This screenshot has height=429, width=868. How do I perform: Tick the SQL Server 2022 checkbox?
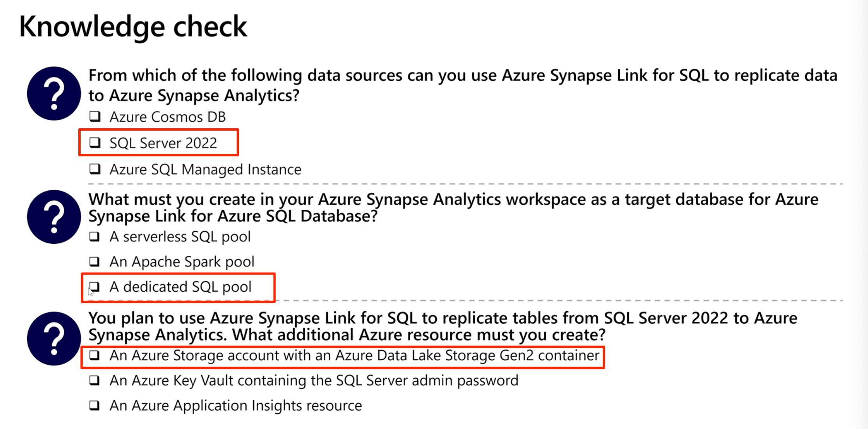pyautogui.click(x=95, y=143)
